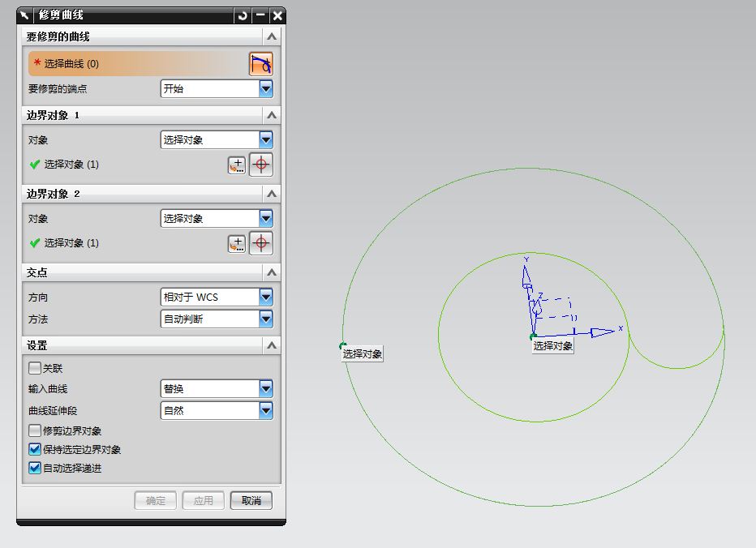Screen dimensions: 756x548
Task: Collapse the 交点 section
Action: click(x=272, y=272)
